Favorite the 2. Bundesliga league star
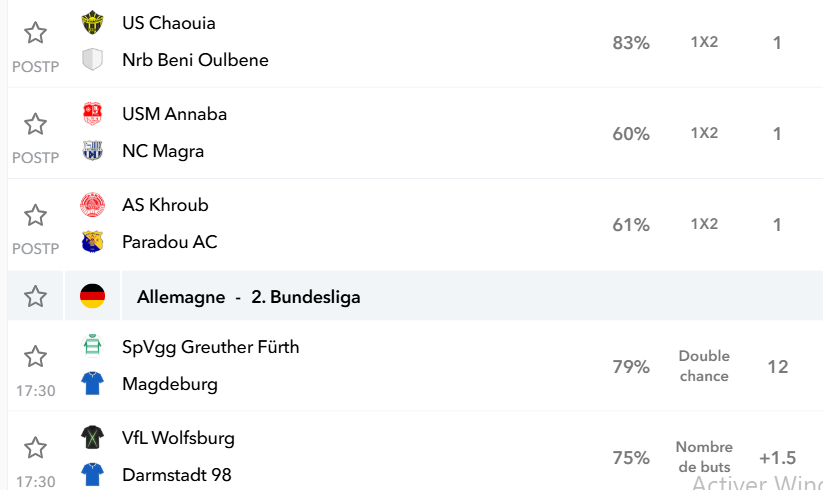This screenshot has width=823, height=490. coord(35,296)
